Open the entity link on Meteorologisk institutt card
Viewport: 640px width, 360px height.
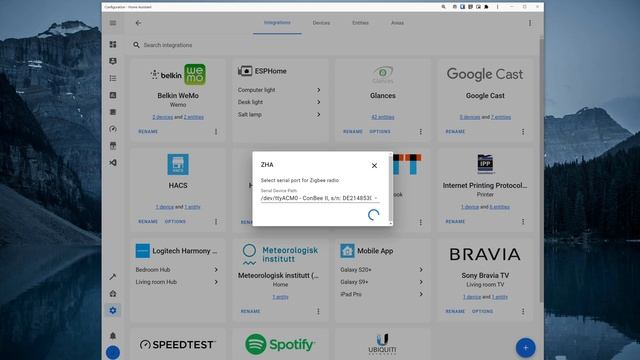(280, 297)
